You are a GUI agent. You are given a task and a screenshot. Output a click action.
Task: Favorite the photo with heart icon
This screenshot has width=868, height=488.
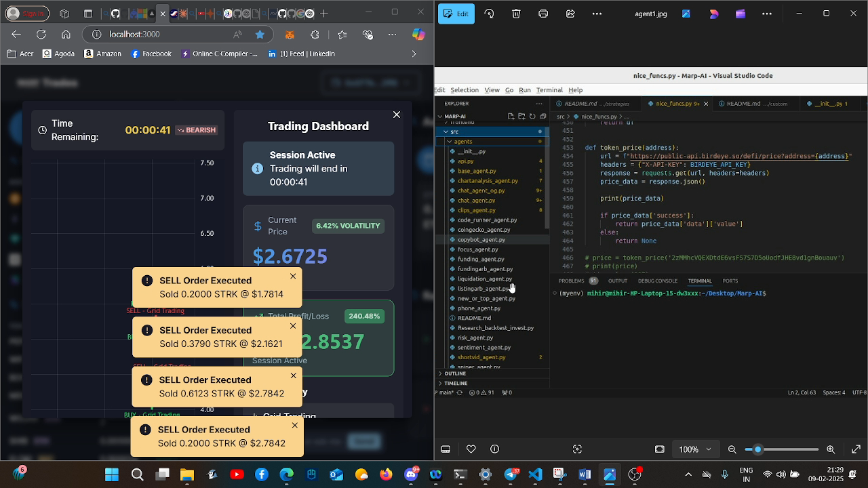click(471, 449)
